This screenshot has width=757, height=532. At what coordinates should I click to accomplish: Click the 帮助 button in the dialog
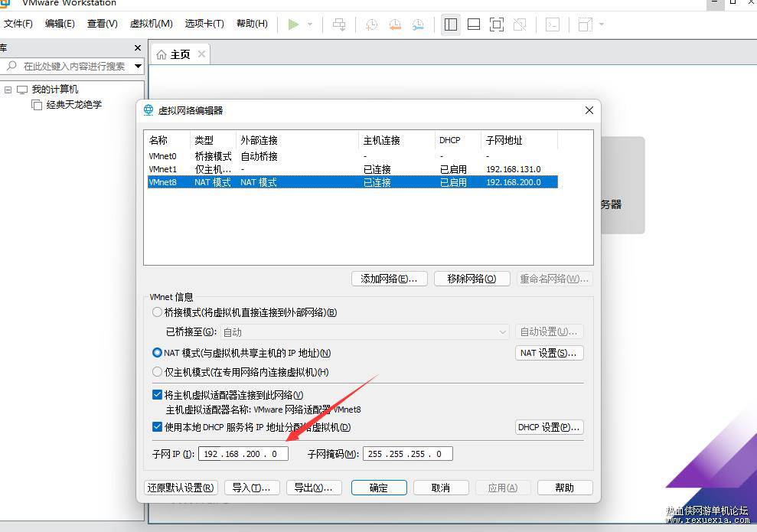tap(565, 488)
